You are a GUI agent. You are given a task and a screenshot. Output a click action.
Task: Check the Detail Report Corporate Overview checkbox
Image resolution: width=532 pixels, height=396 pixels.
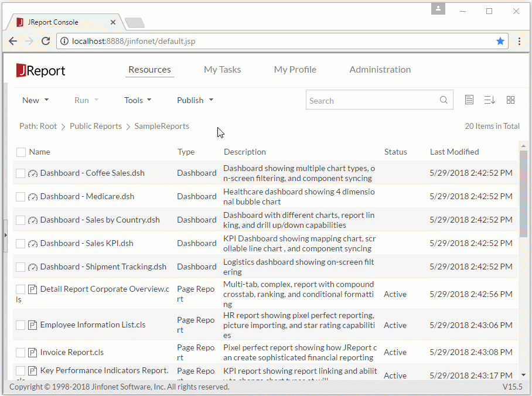(x=21, y=289)
